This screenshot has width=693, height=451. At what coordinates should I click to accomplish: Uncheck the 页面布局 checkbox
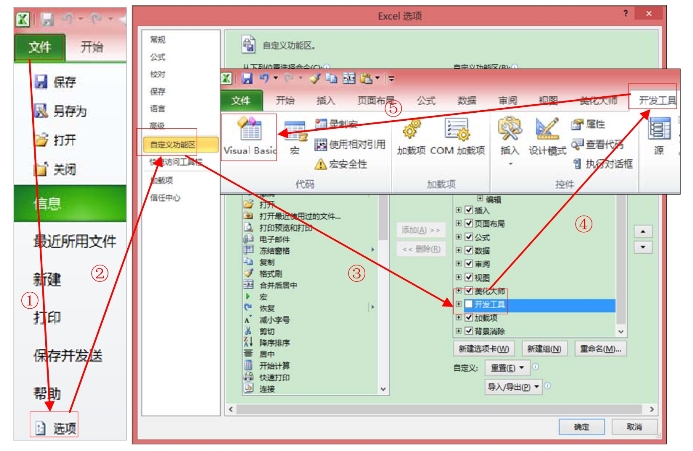point(469,223)
